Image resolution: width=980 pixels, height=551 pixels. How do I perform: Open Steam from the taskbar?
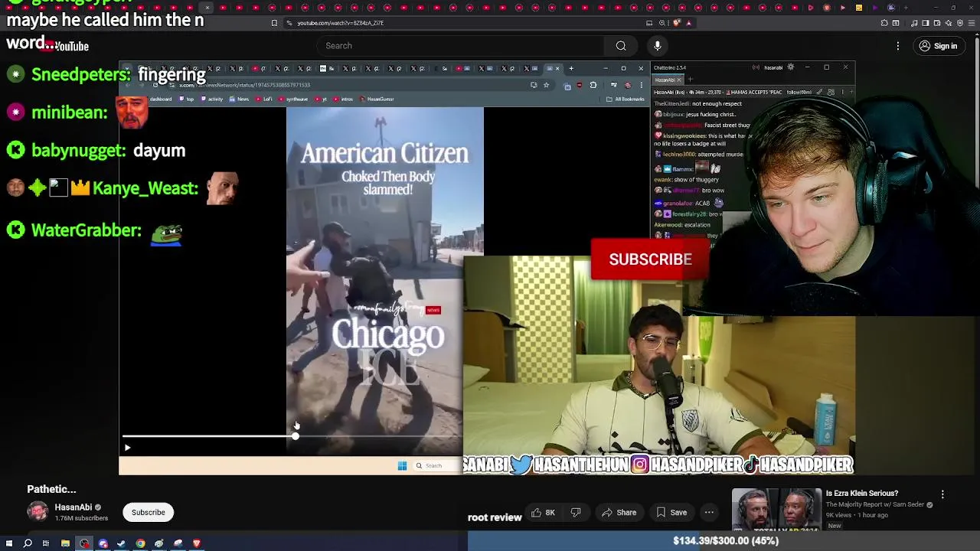121,543
